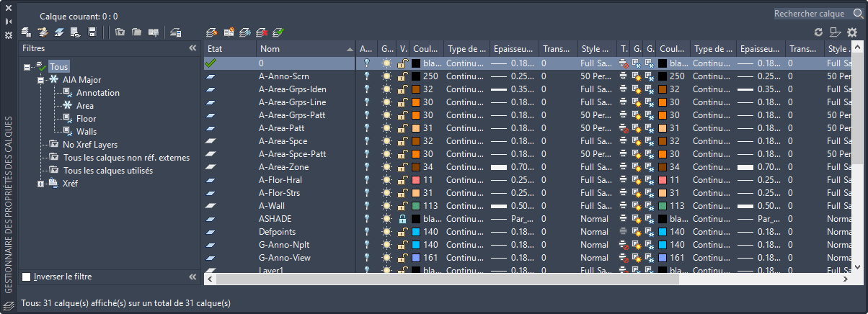Screen dimensions: 868x314
Task: Click New Layer Frozen in Viewports icon
Action: point(245,32)
